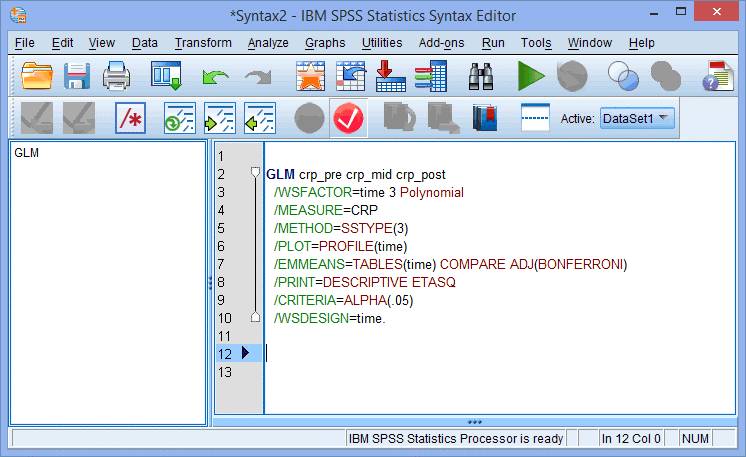
Task: Click the GLM keyword on line 2
Action: coord(280,175)
